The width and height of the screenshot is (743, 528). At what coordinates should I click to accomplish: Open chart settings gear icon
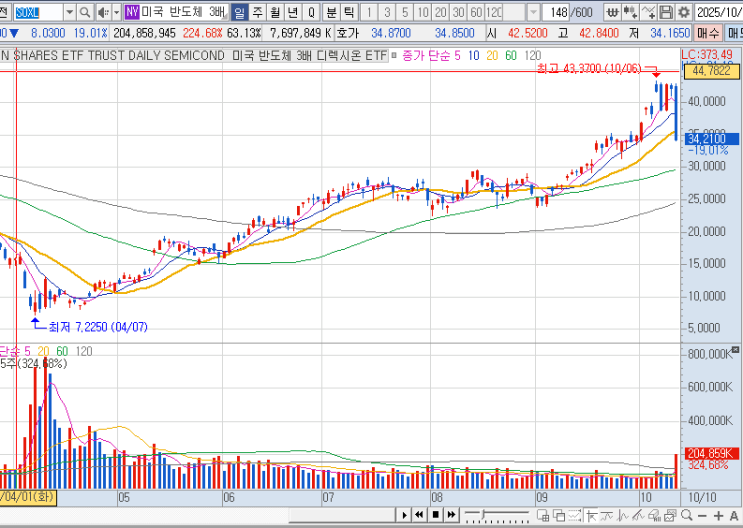pyautogui.click(x=683, y=12)
